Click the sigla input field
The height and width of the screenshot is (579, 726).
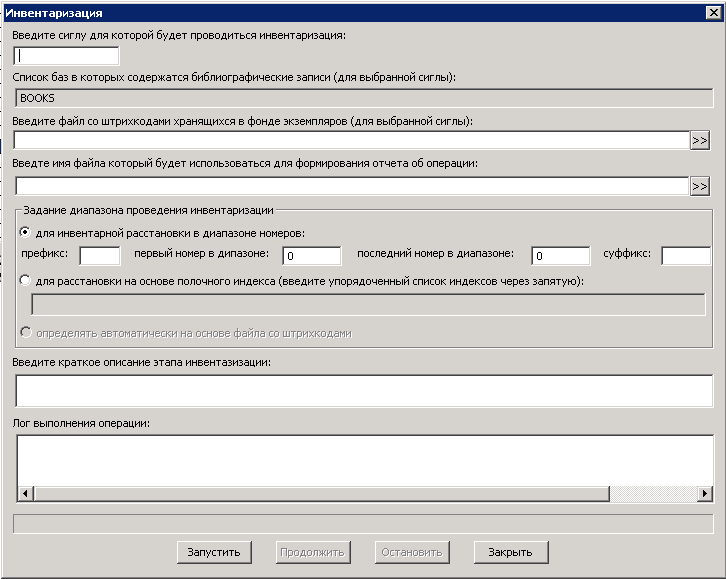click(66, 56)
